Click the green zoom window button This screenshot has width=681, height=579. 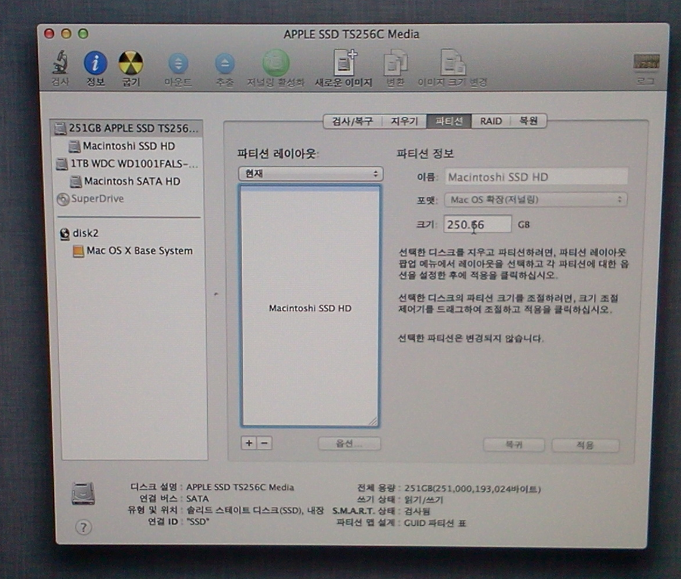(x=83, y=33)
